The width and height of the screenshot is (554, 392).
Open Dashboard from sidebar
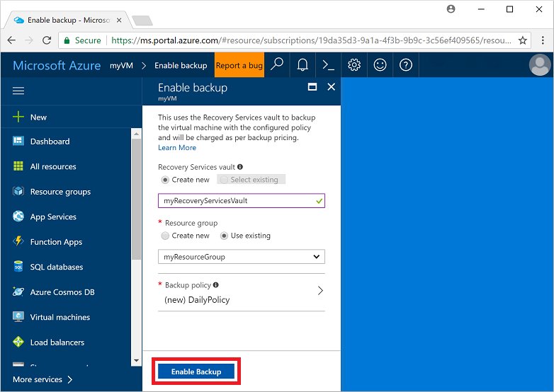pos(50,141)
